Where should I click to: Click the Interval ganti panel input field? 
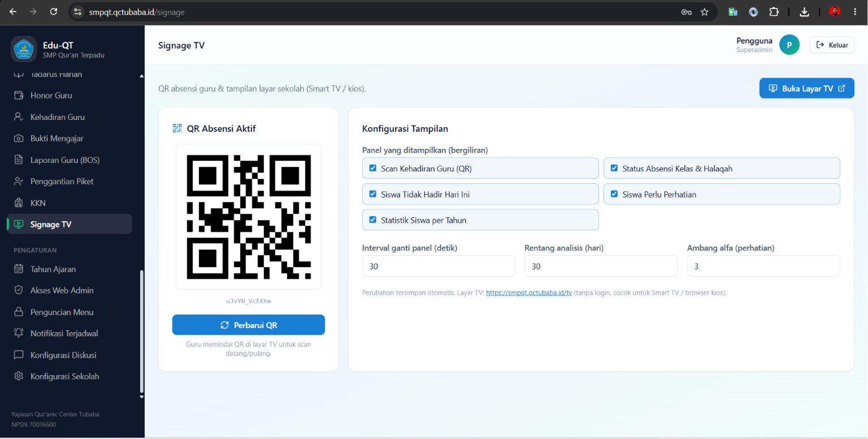[x=439, y=266]
